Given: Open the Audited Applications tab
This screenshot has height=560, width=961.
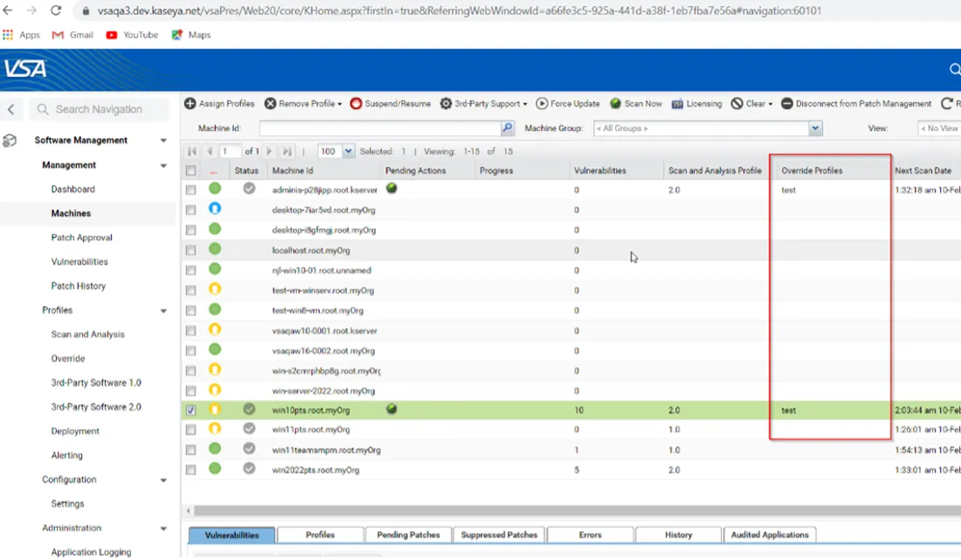Looking at the screenshot, I should pos(770,535).
